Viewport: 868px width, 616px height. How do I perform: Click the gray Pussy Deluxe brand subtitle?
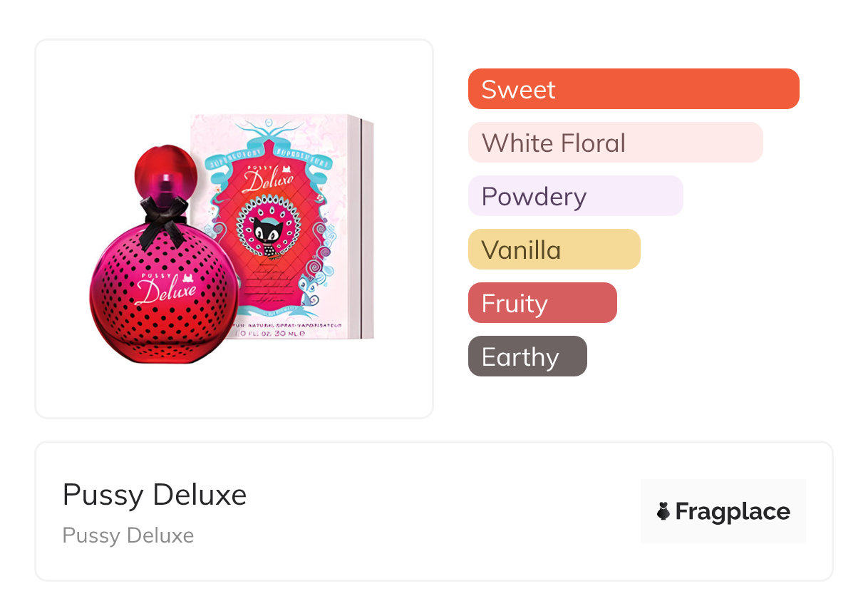(x=128, y=535)
